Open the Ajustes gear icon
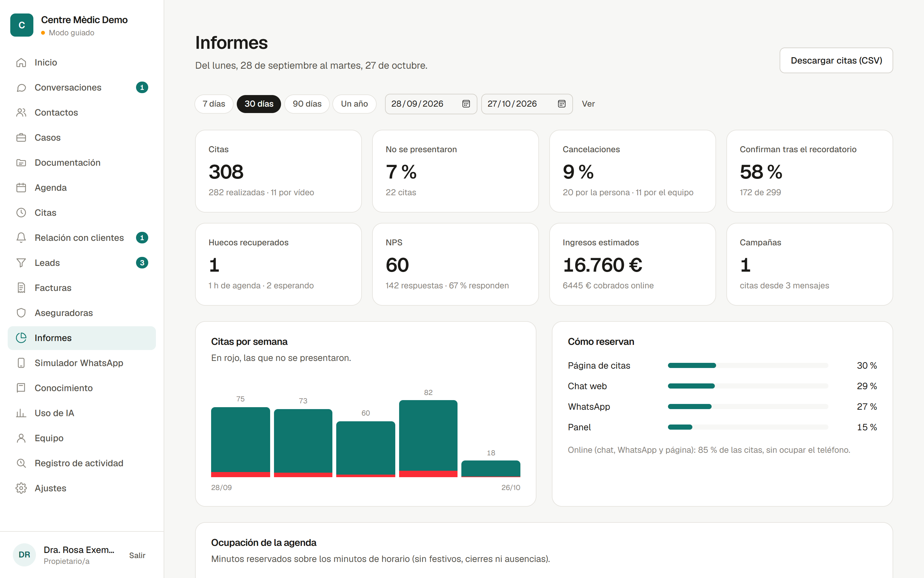The height and width of the screenshot is (578, 924). (x=21, y=488)
